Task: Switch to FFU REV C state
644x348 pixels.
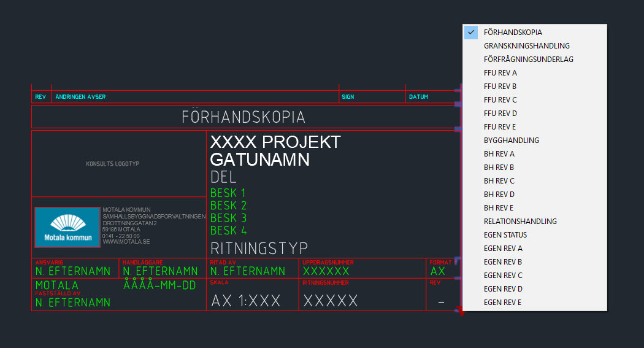Action: 500,100
